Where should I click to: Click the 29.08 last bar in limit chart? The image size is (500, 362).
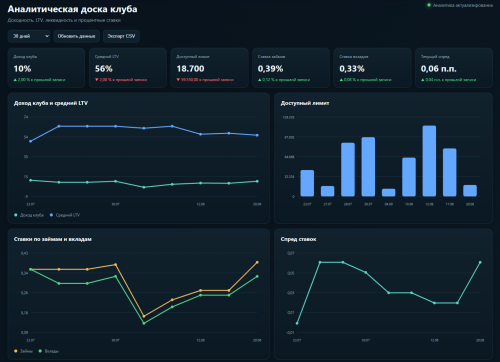[x=470, y=191]
